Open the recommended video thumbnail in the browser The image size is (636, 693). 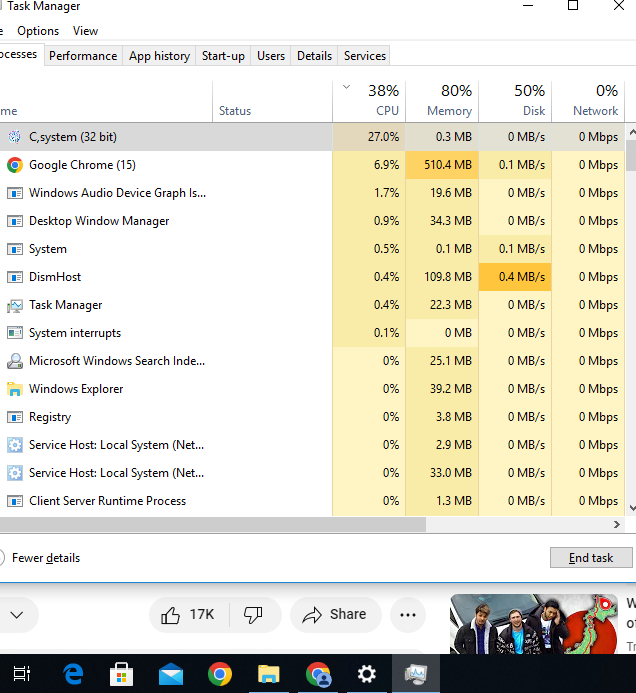(534, 624)
